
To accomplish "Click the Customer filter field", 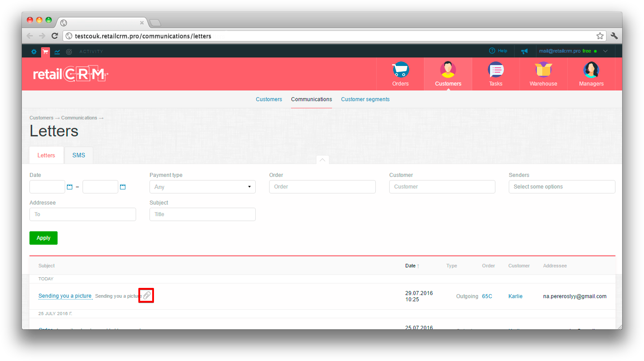I will 442,187.
